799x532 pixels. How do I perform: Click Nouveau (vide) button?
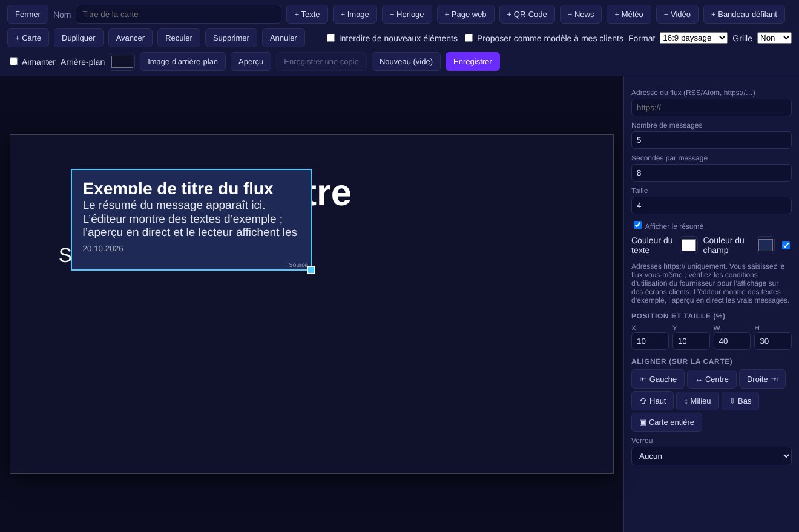point(406,61)
